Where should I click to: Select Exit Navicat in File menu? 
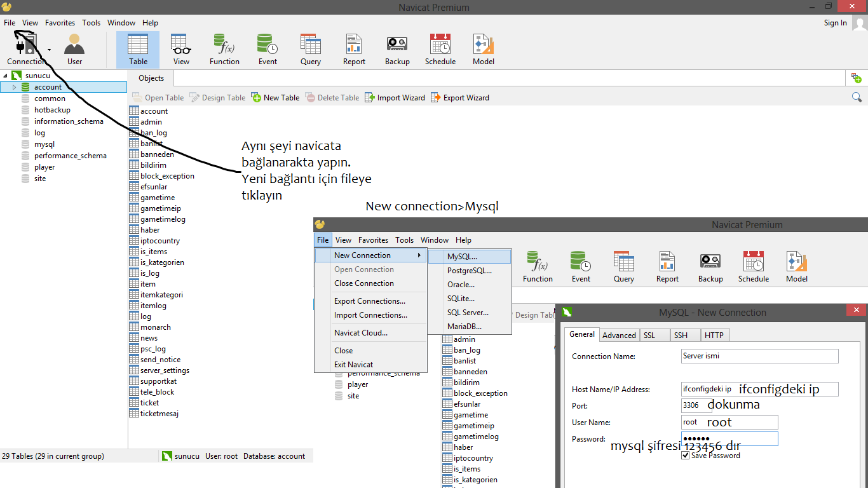371,365
